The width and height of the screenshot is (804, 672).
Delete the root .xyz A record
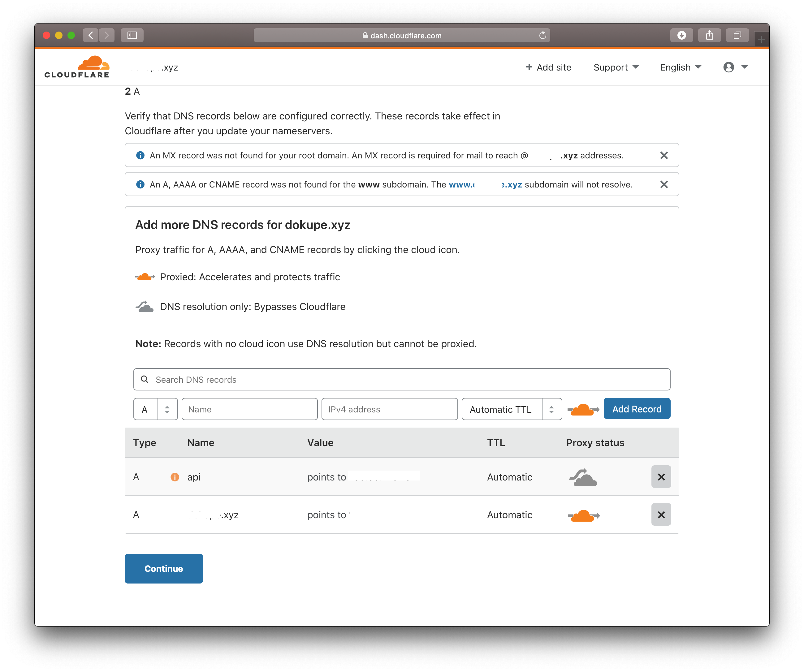coord(661,515)
